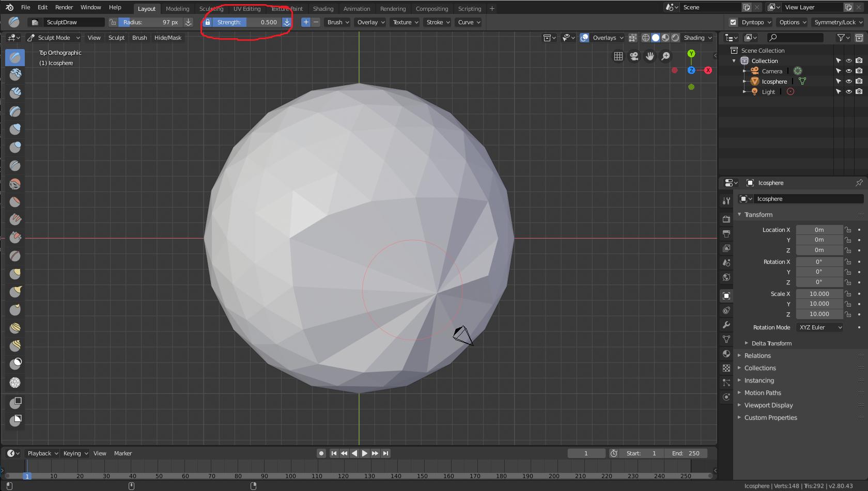Switch to the Sculpting workspace tab
This screenshot has width=868, height=491.
pyautogui.click(x=211, y=9)
